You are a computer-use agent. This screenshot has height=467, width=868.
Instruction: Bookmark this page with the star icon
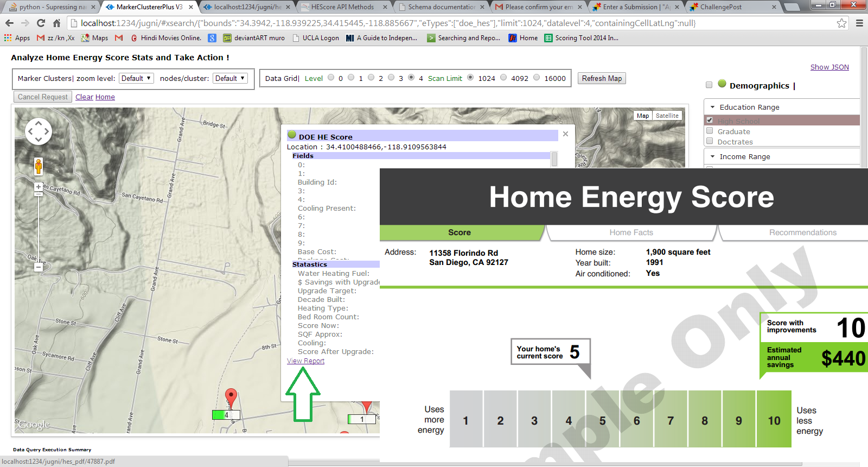click(841, 23)
